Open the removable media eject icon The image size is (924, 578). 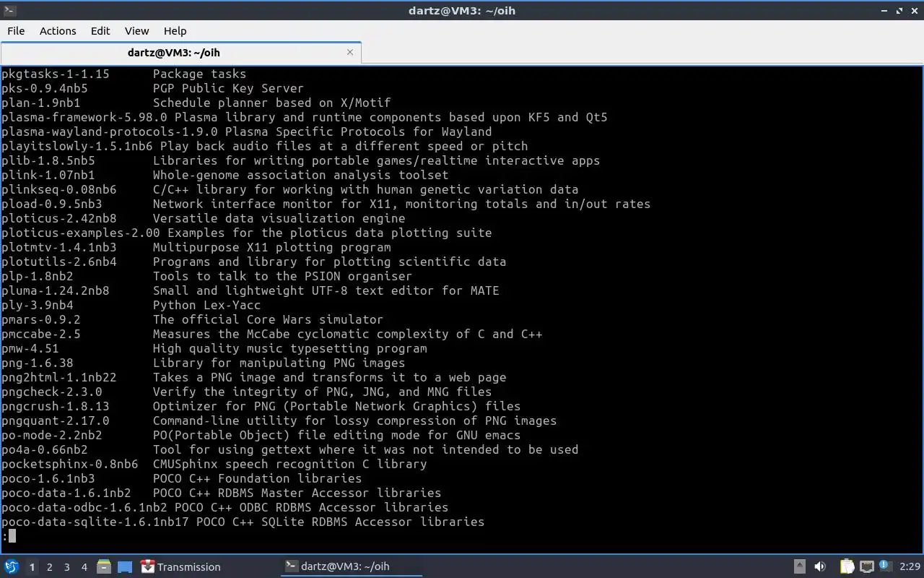coord(800,566)
